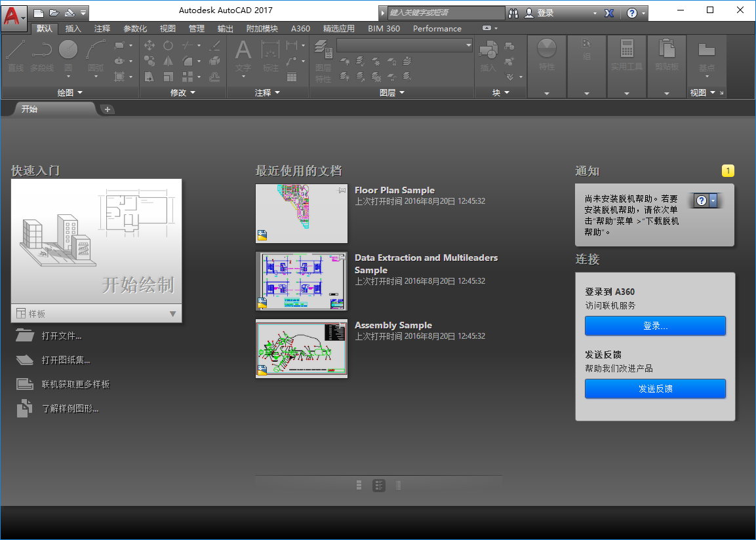The width and height of the screenshot is (756, 540).
Task: Expand the 视图 view panel
Action: 703,92
